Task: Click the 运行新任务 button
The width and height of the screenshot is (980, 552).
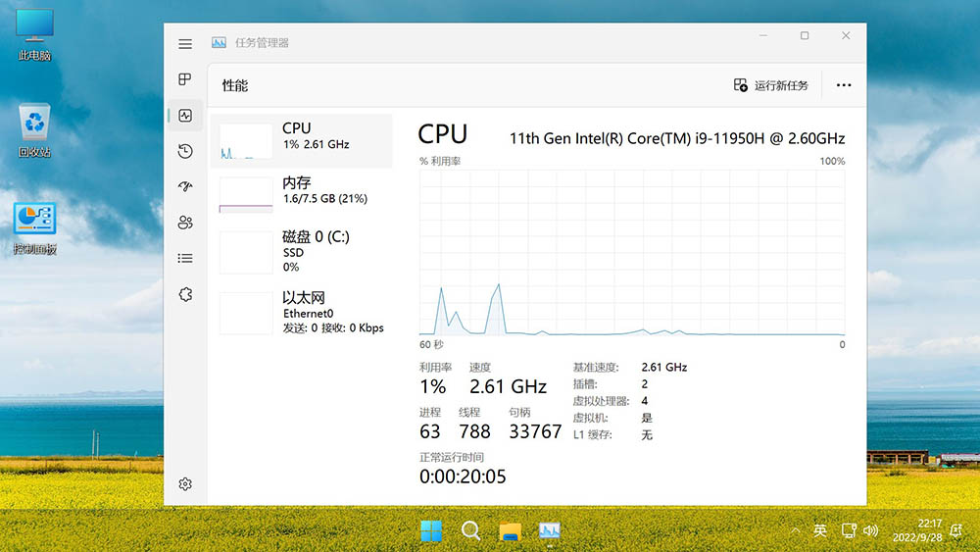Action: pyautogui.click(x=771, y=85)
